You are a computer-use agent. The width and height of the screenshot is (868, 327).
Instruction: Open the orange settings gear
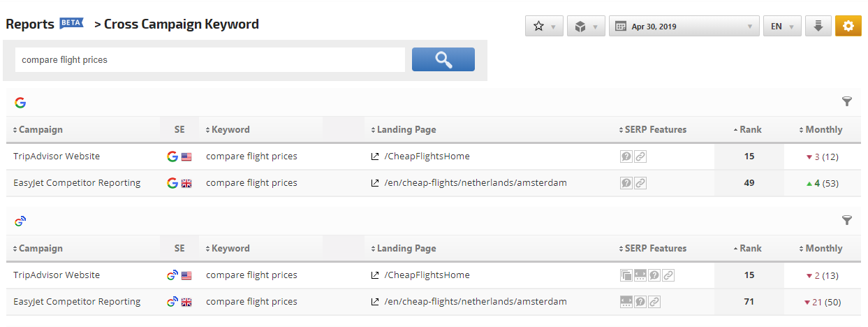coord(848,27)
